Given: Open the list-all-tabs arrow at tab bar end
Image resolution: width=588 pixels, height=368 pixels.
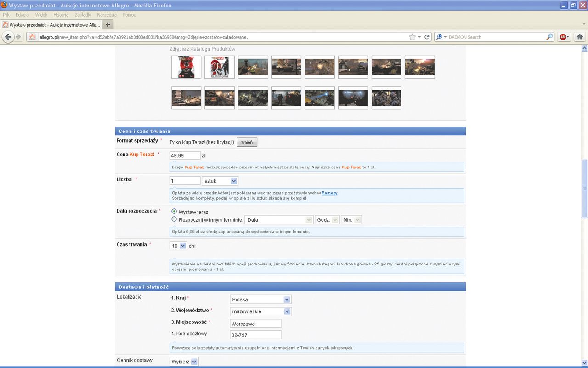Looking at the screenshot, I should [583, 24].
